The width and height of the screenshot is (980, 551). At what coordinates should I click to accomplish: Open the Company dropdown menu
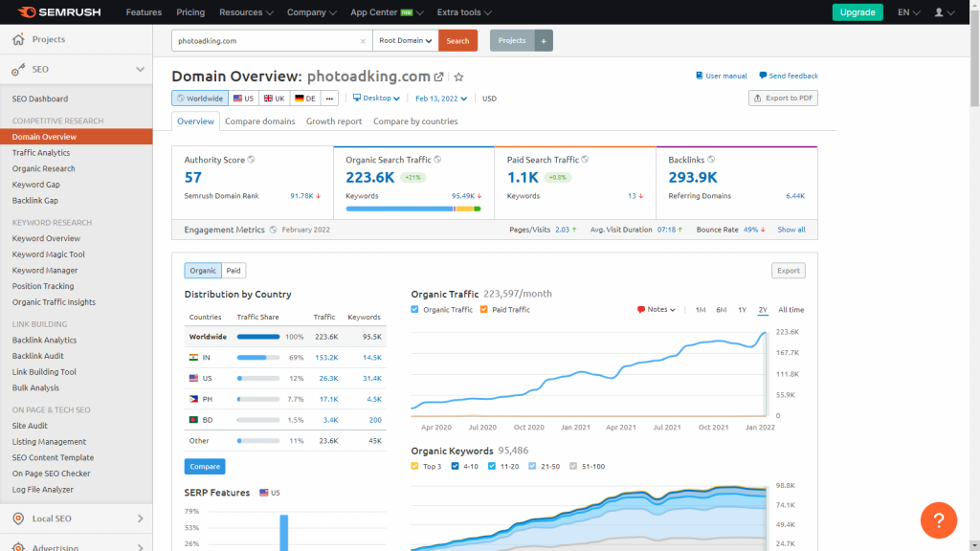[312, 12]
